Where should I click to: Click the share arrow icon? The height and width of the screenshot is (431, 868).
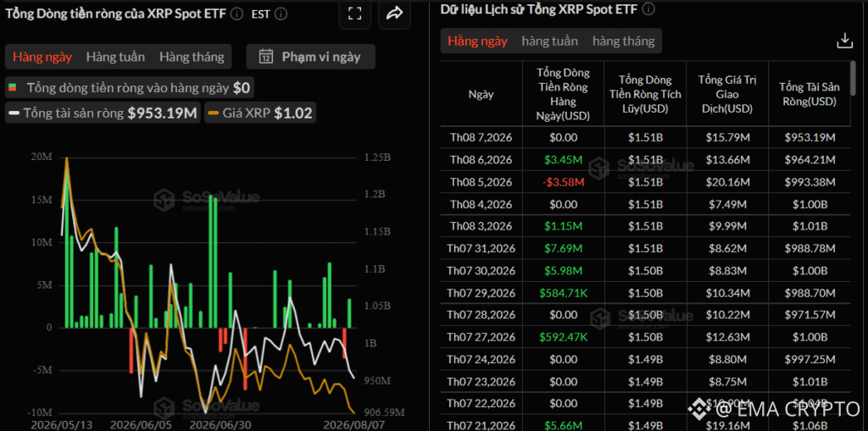[x=394, y=14]
